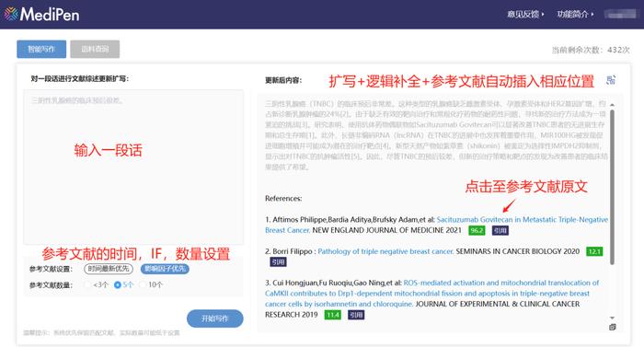Screen dimensions: 644x347
Task: Click 引用 badge for the Borri Filippo reference
Action: [x=278, y=262]
